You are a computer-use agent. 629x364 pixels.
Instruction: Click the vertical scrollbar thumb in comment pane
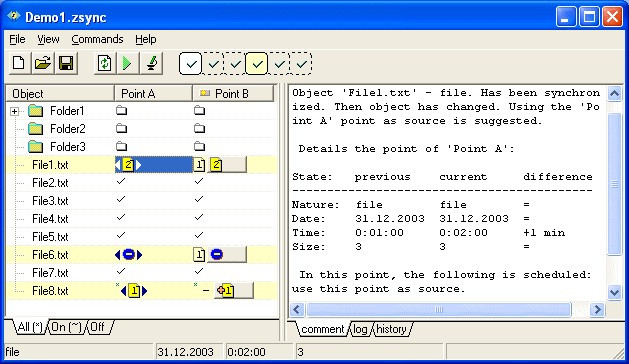615,184
